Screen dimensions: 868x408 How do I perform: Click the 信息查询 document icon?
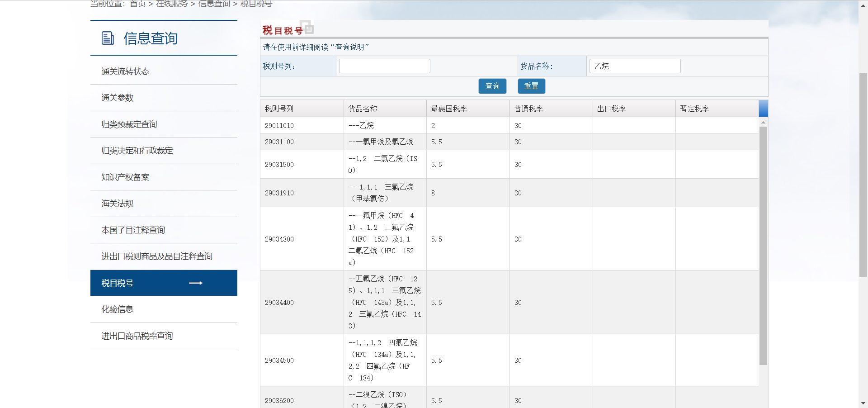pos(108,38)
